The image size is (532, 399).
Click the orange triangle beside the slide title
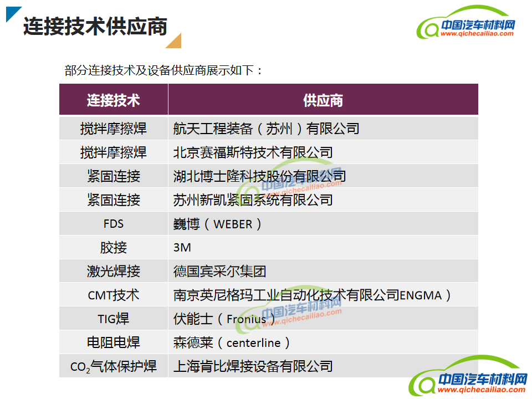175,41
